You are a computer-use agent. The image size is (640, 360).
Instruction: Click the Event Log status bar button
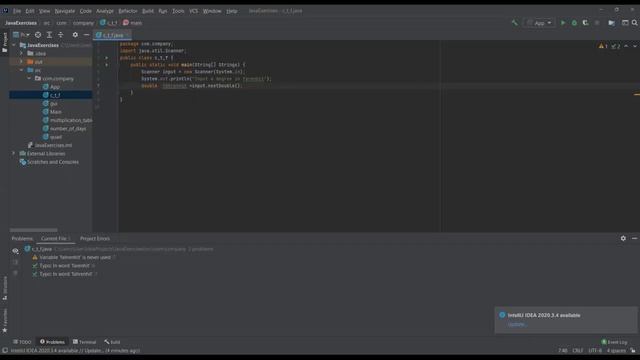point(614,342)
